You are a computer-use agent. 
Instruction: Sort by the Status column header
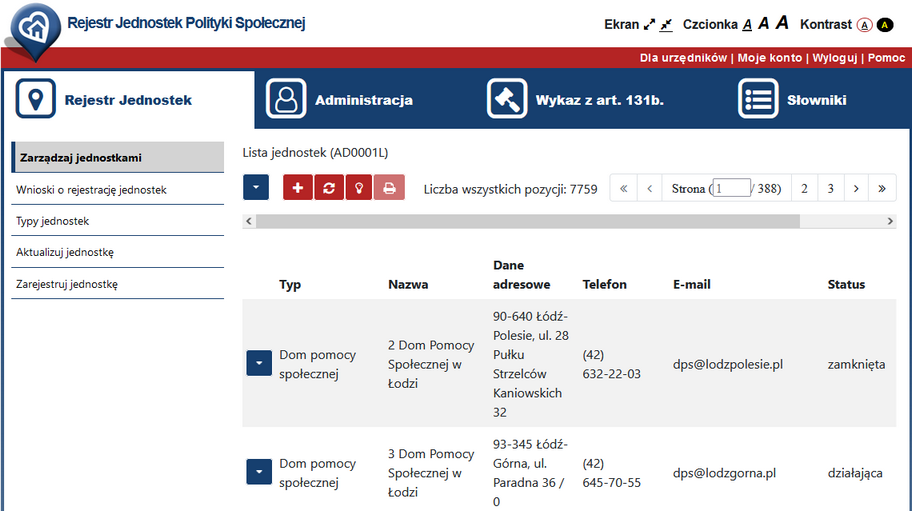tap(846, 284)
